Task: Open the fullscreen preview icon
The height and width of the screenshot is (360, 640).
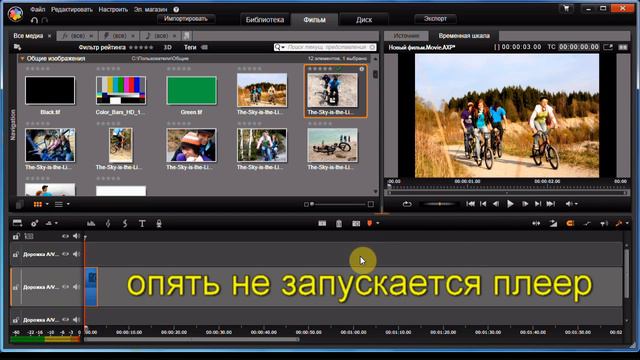Action: pos(608,47)
